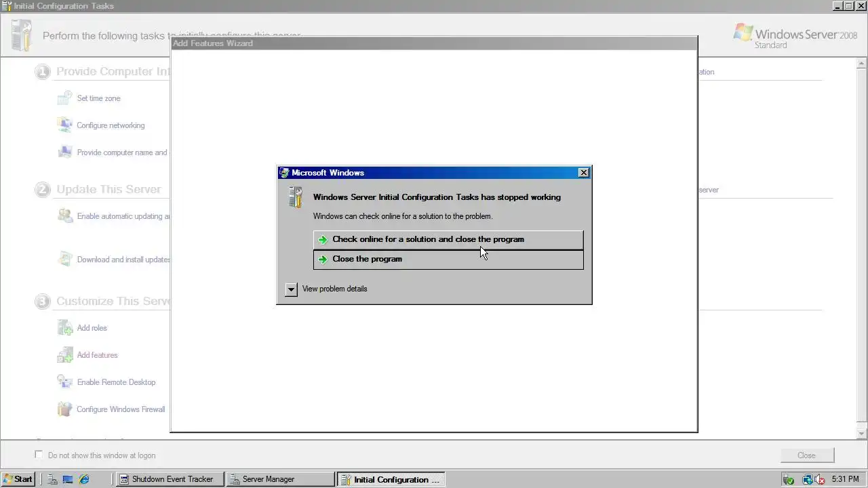The image size is (868, 488).
Task: Switch to the Server Manager taskbar button
Action: click(x=280, y=479)
